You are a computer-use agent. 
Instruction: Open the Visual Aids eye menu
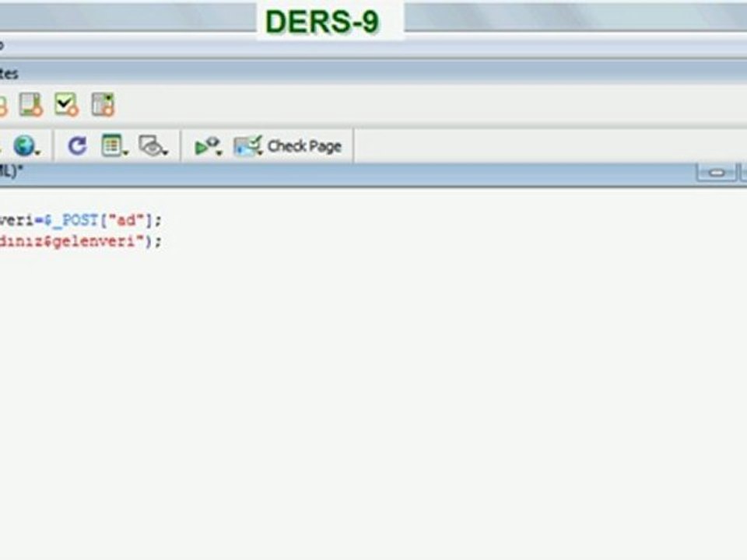[153, 145]
